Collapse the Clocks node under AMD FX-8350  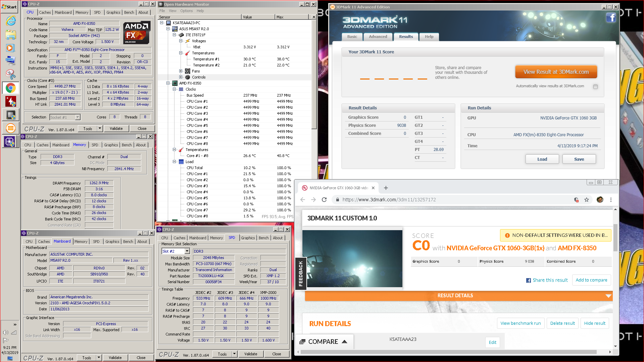(174, 89)
